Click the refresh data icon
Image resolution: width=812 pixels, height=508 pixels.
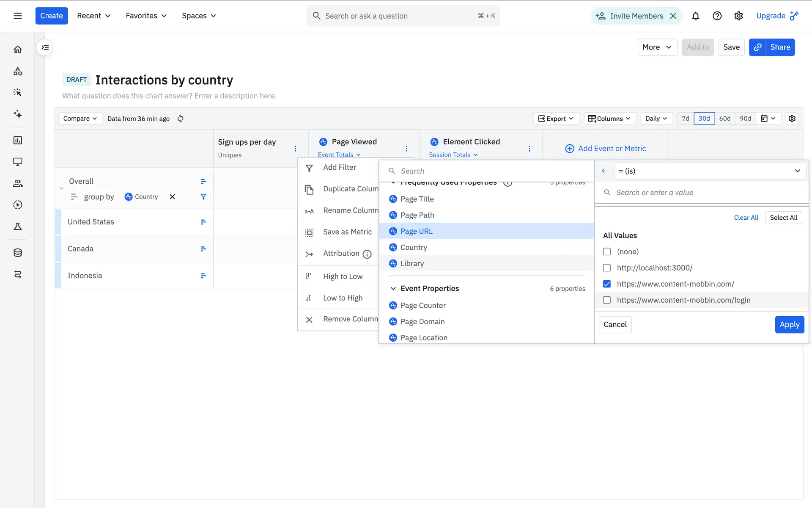pos(181,119)
